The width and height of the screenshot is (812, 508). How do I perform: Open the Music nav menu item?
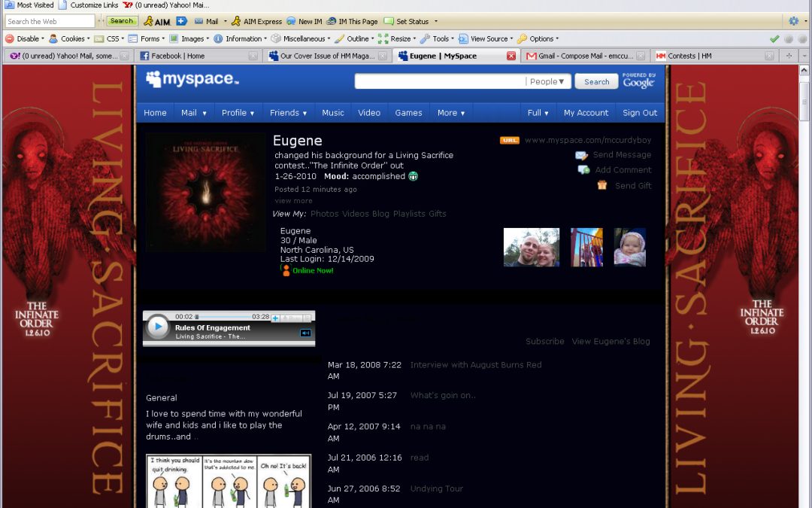click(x=333, y=113)
